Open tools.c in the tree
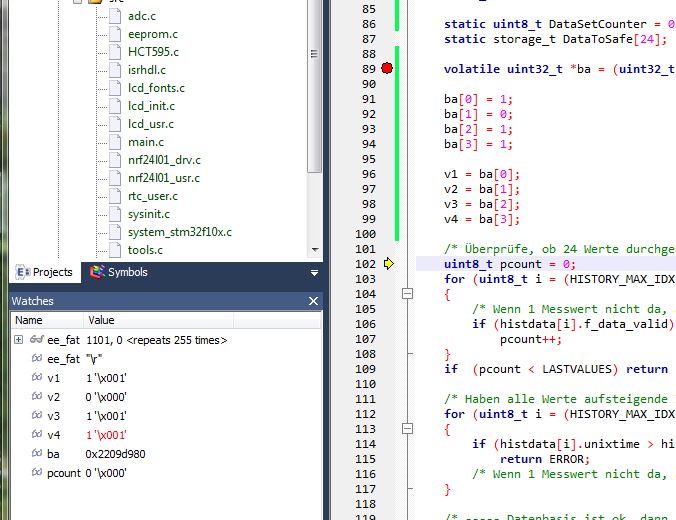This screenshot has width=676, height=520. pos(145,250)
